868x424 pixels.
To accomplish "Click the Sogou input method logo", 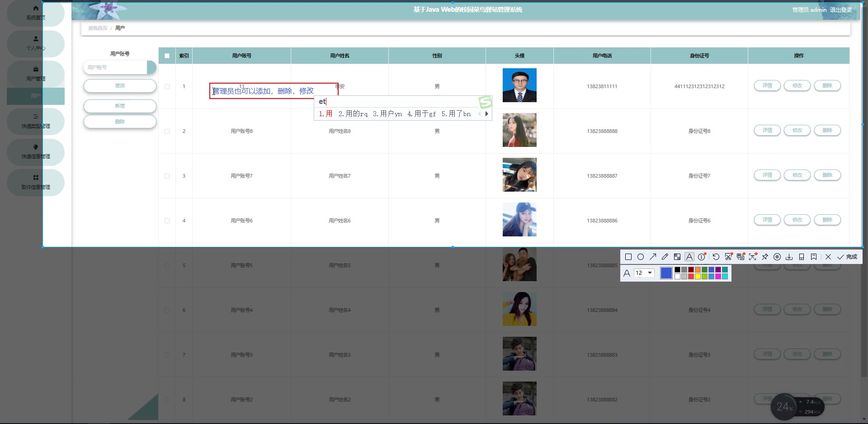I will pos(485,102).
